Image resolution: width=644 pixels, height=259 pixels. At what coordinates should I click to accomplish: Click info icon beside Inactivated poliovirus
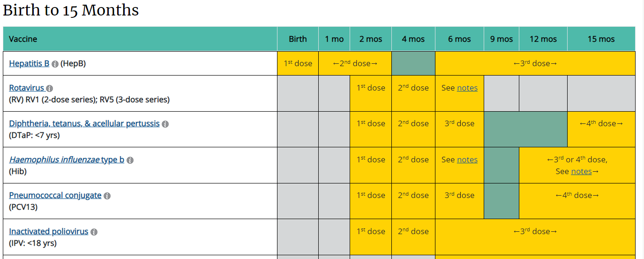pos(94,232)
